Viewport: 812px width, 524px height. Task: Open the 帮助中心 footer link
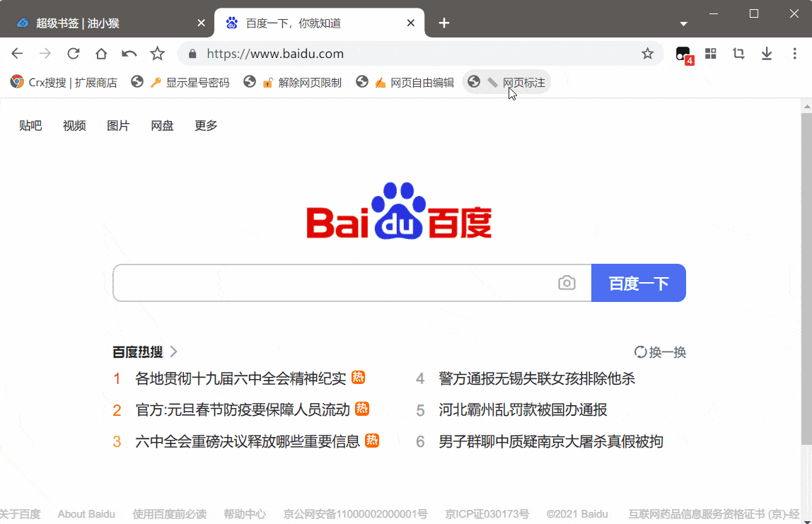pyautogui.click(x=245, y=514)
